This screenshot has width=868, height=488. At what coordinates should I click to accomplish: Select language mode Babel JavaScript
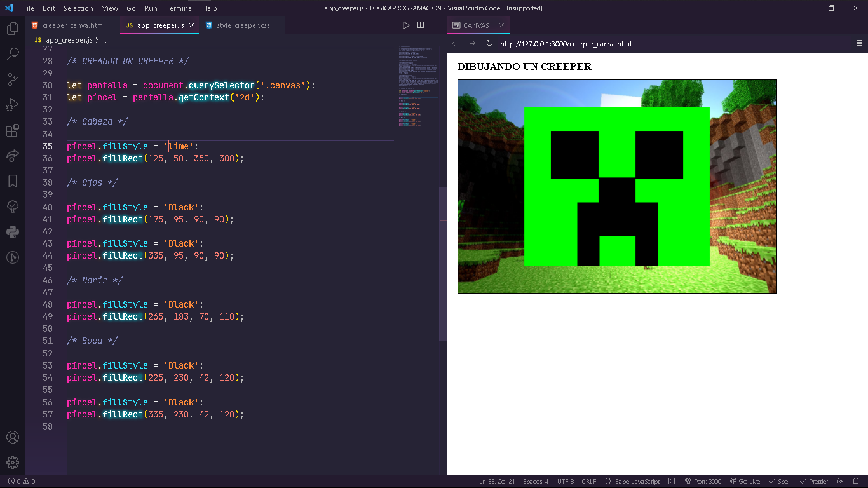[632, 482]
